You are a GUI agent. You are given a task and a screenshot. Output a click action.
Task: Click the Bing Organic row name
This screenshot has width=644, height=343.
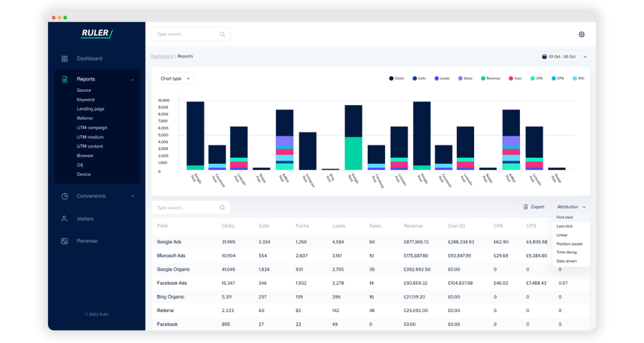(171, 296)
